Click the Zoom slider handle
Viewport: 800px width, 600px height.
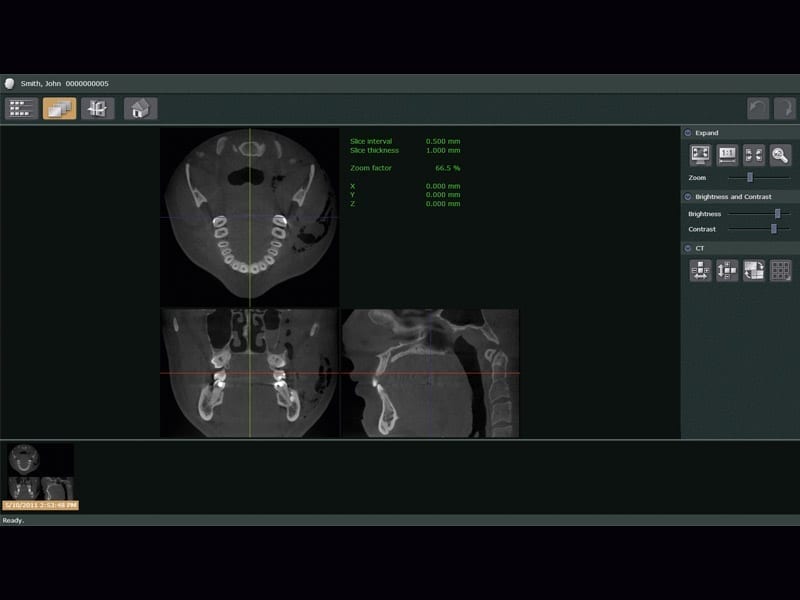[x=750, y=177]
